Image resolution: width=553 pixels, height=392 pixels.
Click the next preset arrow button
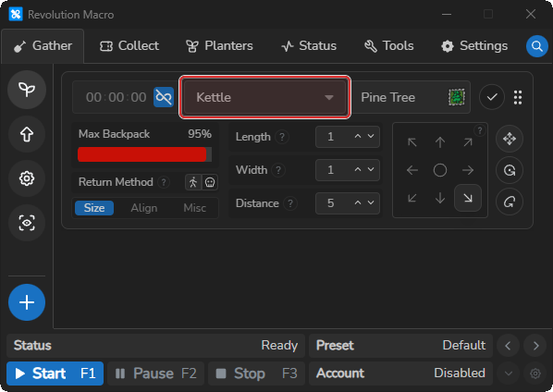pyautogui.click(x=535, y=346)
